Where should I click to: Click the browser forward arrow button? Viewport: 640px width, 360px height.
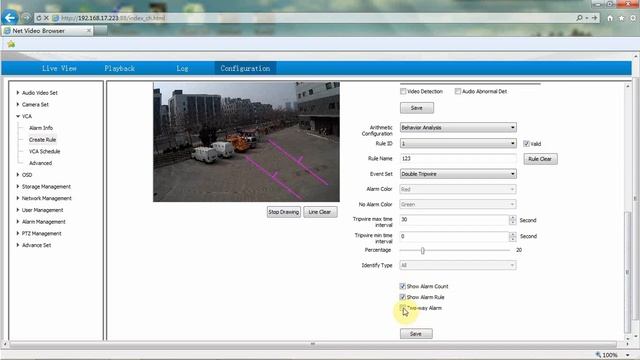coord(26,18)
